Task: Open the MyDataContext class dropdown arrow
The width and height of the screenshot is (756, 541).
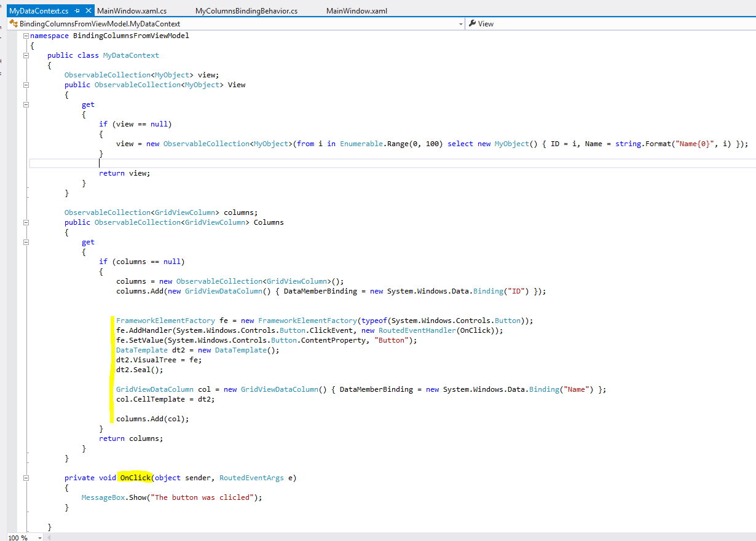Action: click(461, 24)
